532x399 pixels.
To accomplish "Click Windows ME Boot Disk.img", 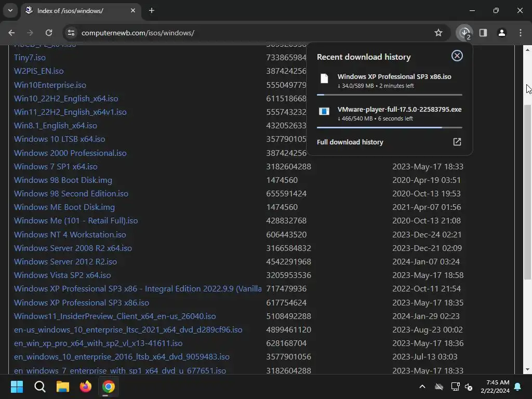I will tap(64, 207).
